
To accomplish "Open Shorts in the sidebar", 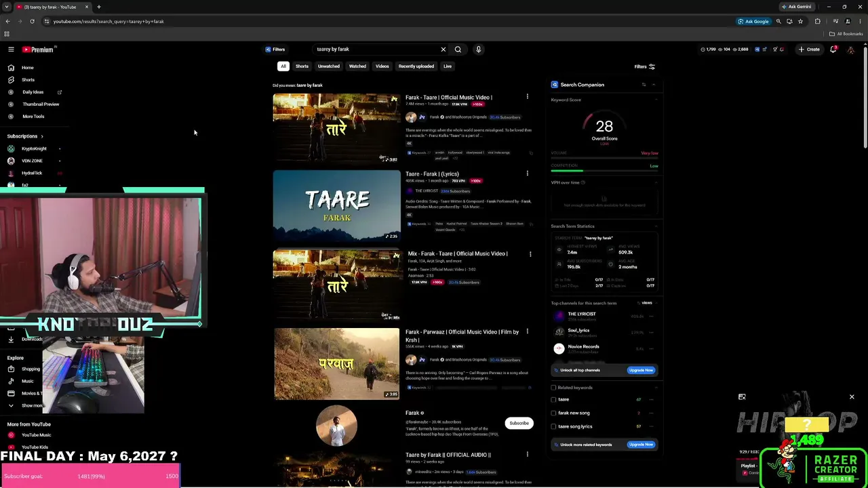I will pos(28,80).
